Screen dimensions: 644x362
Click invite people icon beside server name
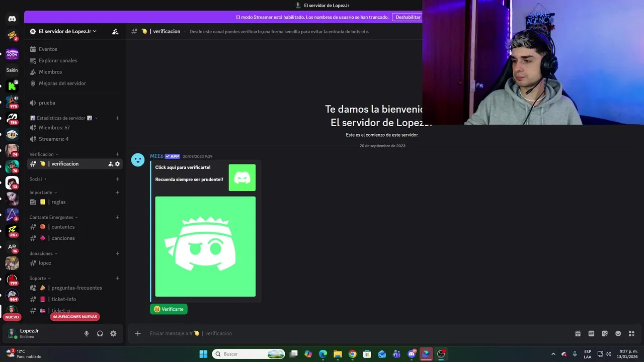(x=115, y=31)
